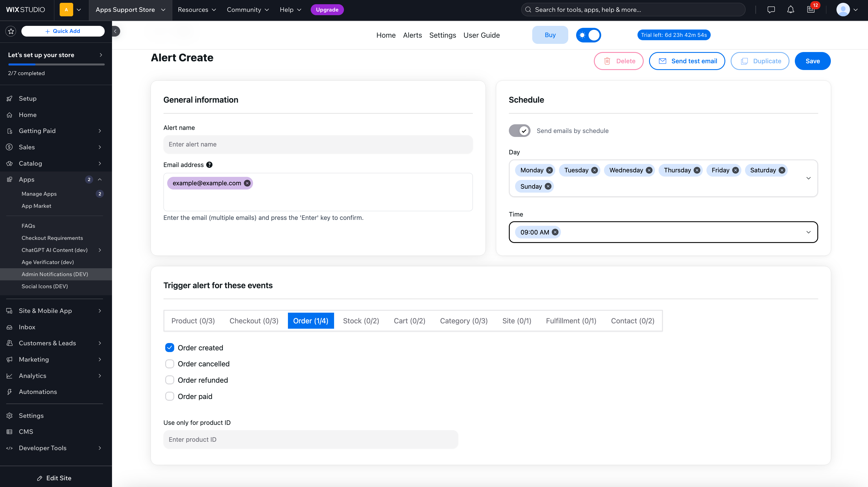Click the WIX STUDIO logo
Viewport: 868px width, 487px height.
[26, 10]
